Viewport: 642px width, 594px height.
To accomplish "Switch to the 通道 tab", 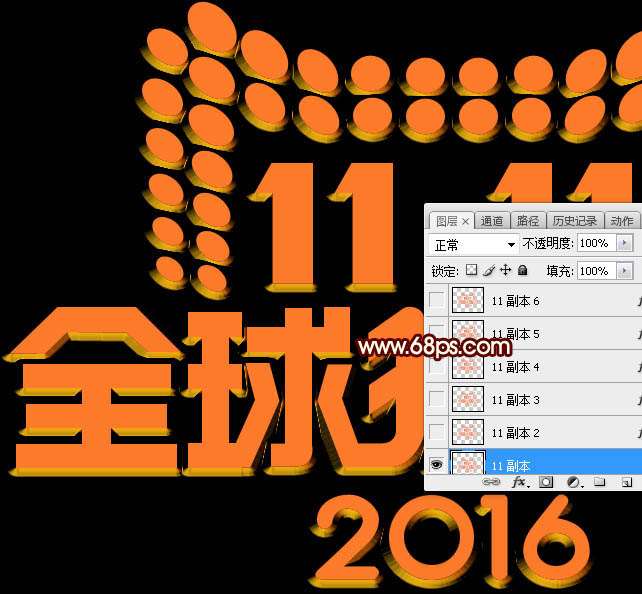I will pyautogui.click(x=492, y=221).
